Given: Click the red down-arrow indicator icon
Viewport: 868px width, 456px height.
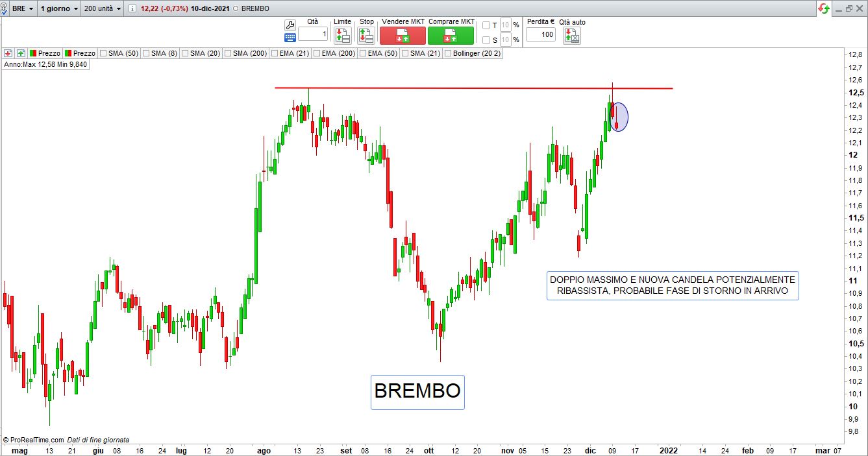Looking at the screenshot, I should [x=8, y=53].
